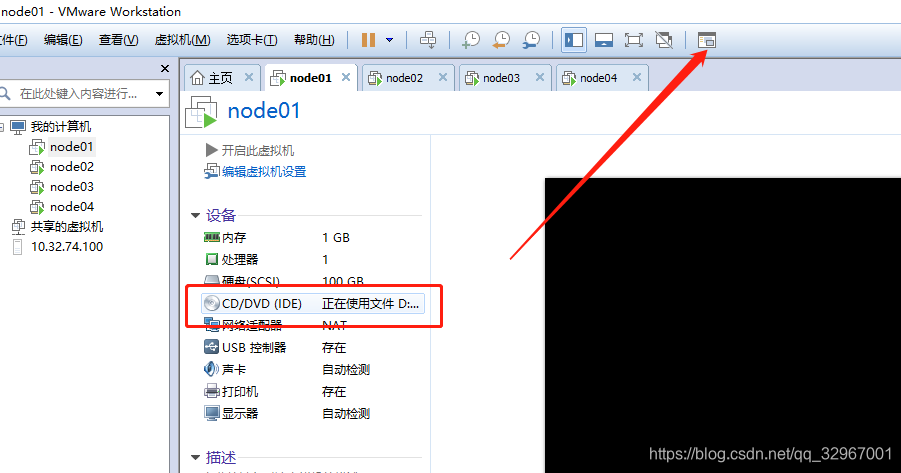Open the 虚拟机(M) menu
This screenshot has width=901, height=473.
(x=182, y=40)
